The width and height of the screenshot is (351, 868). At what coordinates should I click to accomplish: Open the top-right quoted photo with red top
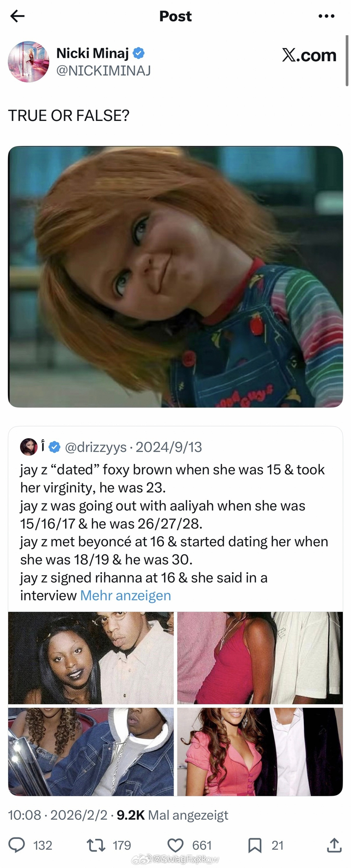pyautogui.click(x=260, y=658)
